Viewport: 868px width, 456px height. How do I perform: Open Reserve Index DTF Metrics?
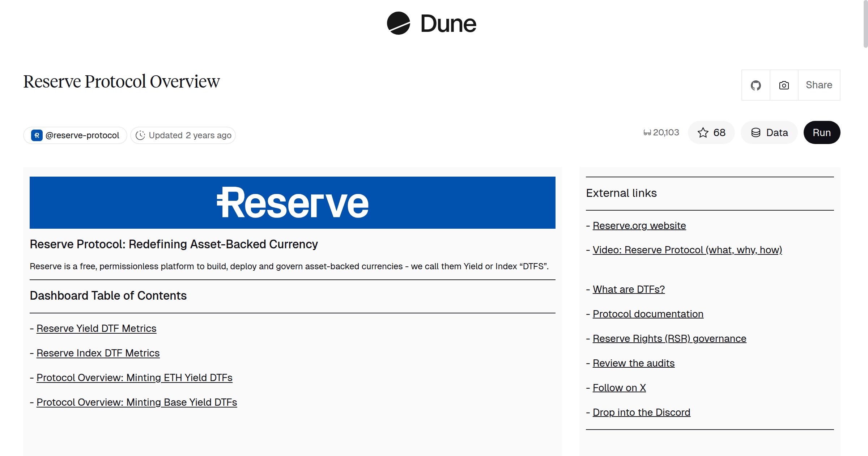point(98,353)
